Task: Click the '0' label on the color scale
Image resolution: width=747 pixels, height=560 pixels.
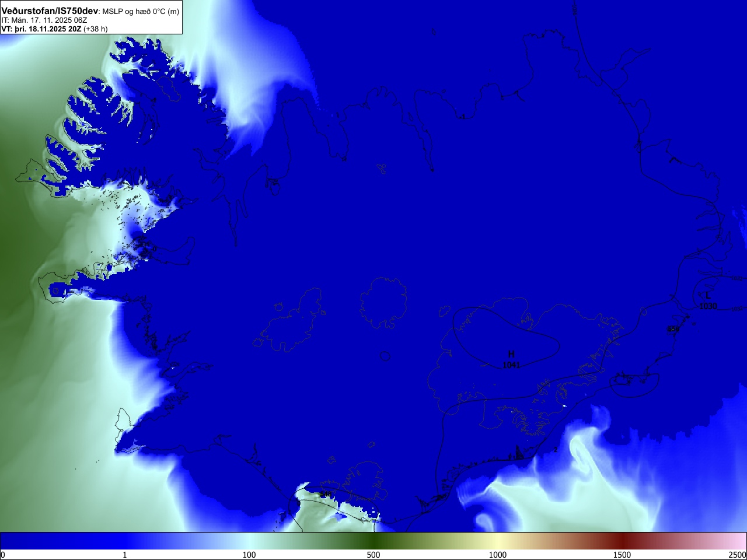Action: coord(3,555)
